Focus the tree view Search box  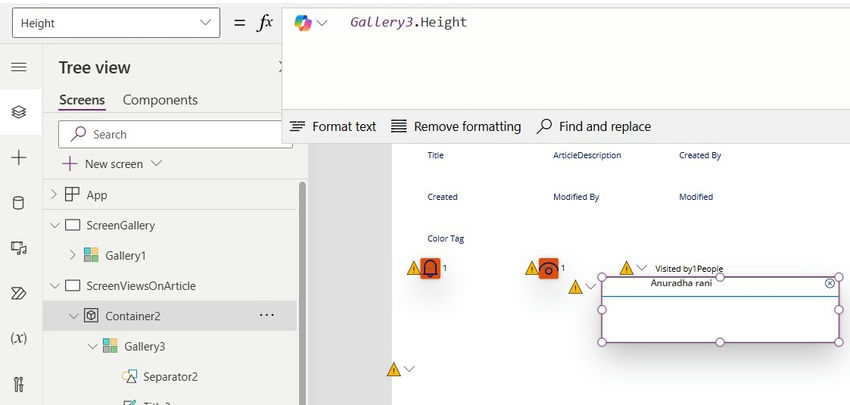click(x=175, y=134)
